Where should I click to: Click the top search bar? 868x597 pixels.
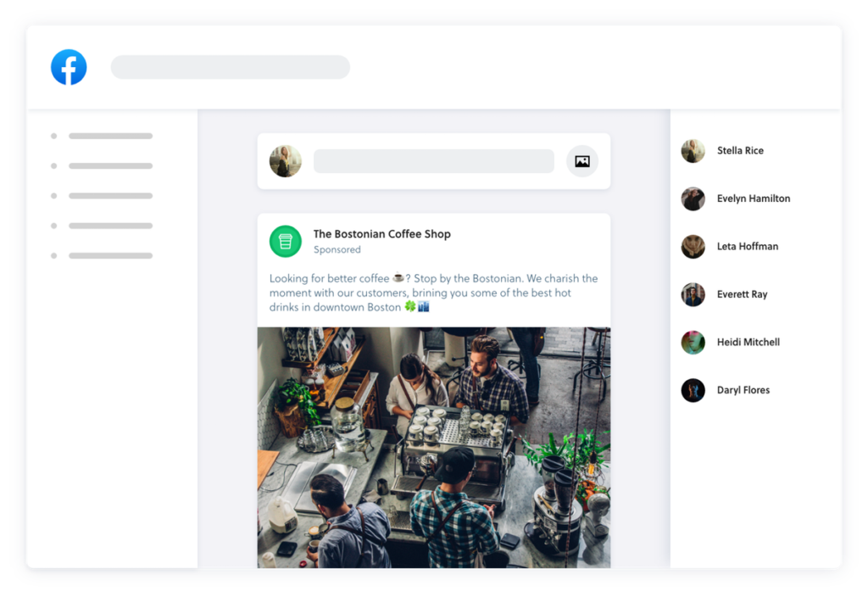[x=231, y=67]
